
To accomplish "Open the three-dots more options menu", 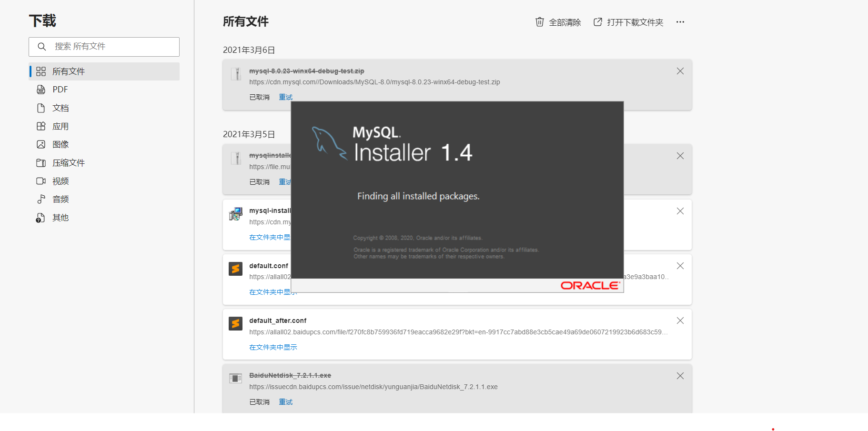I will 680,22.
